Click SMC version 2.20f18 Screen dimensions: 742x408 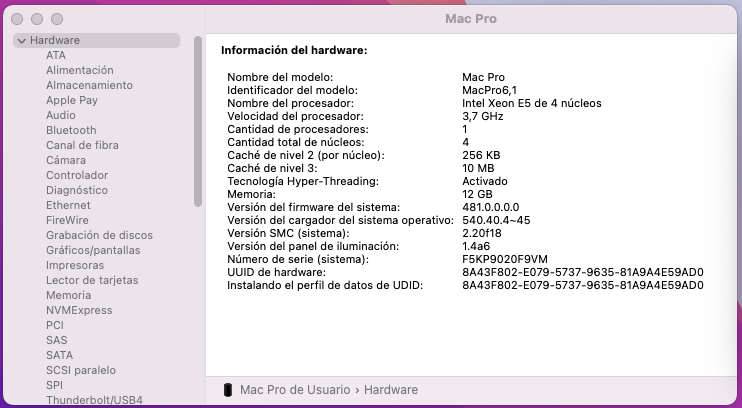click(482, 233)
